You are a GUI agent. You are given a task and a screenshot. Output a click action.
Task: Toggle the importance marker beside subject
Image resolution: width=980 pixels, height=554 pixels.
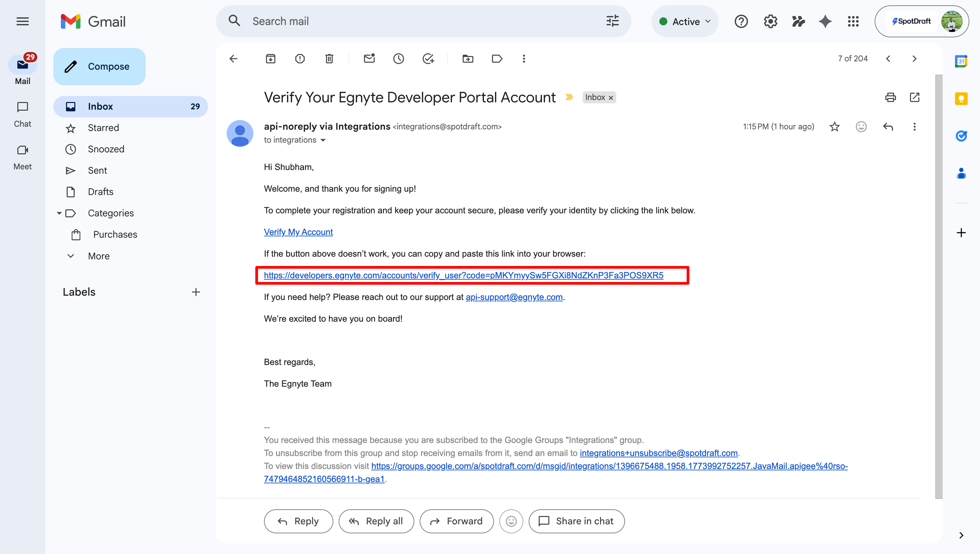pos(569,97)
